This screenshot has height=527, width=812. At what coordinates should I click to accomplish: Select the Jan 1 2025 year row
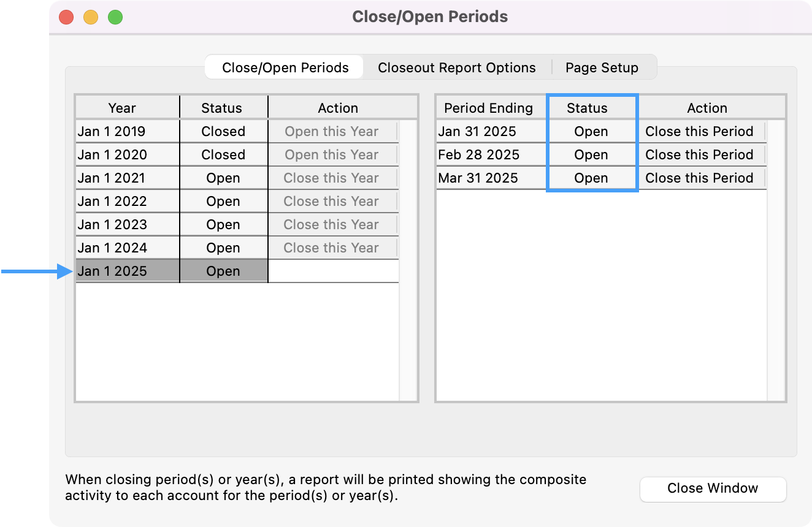click(112, 271)
